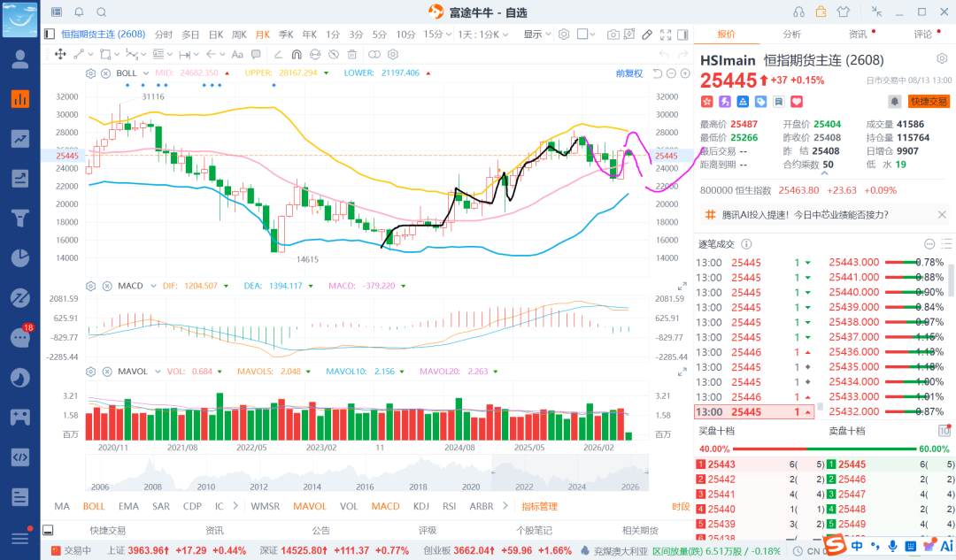Click the search magnifier icon in title bar

click(x=102, y=12)
